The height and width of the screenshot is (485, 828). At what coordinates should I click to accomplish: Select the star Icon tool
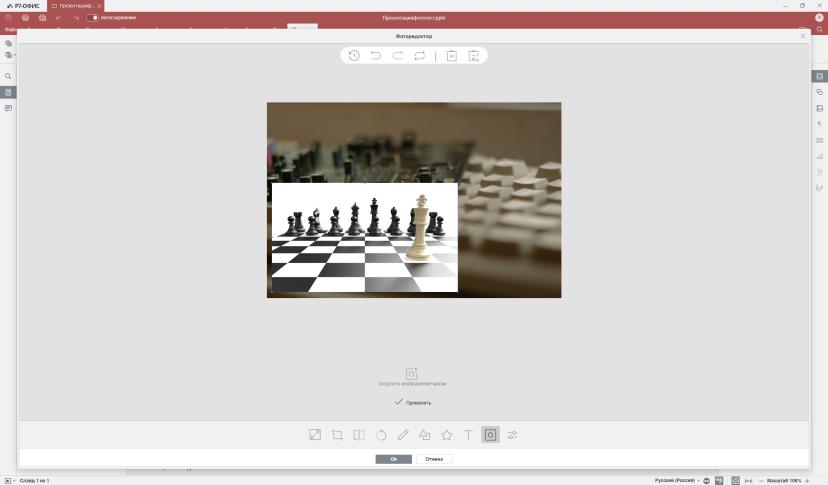tap(447, 435)
